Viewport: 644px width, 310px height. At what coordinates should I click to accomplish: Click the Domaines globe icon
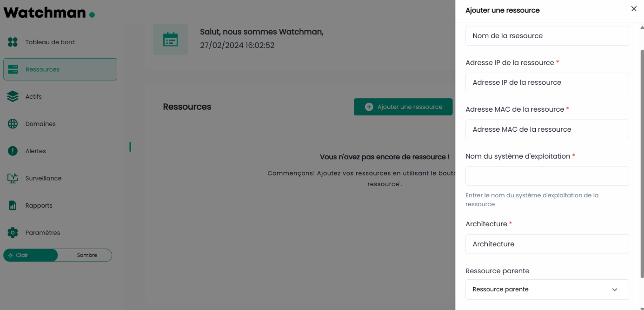pos(13,124)
